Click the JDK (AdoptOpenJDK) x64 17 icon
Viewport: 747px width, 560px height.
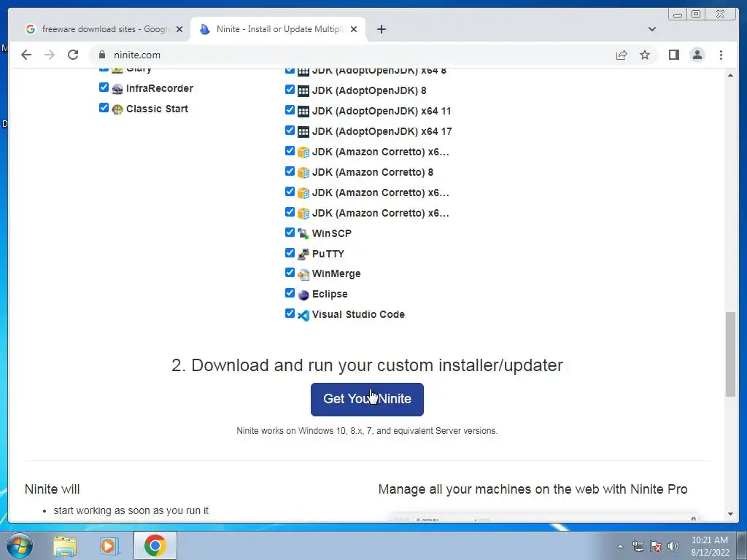click(x=303, y=132)
